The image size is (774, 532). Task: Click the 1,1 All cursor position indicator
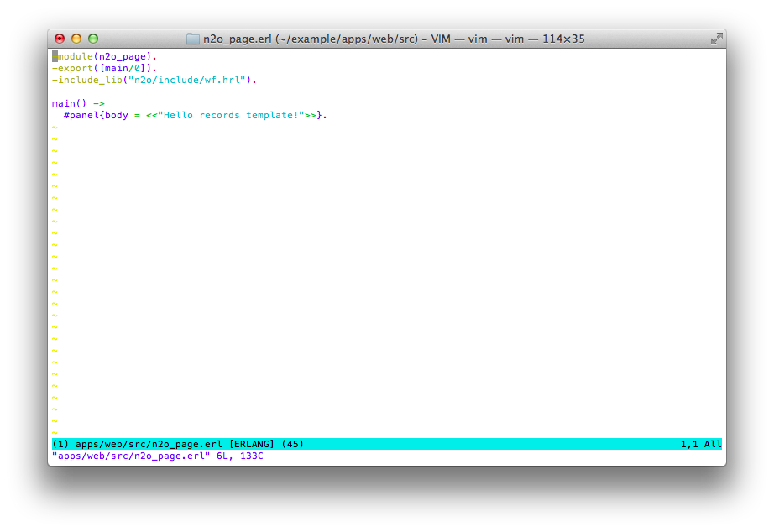pyautogui.click(x=700, y=444)
